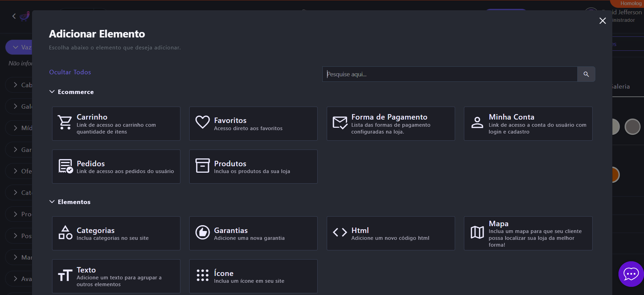Screen dimensions: 644x295
Task: Add the Html element card
Action: (391, 233)
